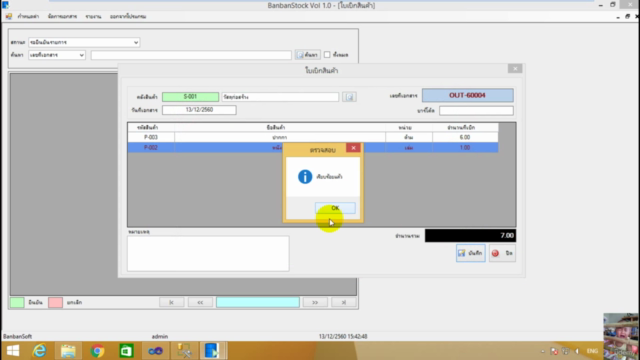Open the green Store icon in taskbar

126,351
